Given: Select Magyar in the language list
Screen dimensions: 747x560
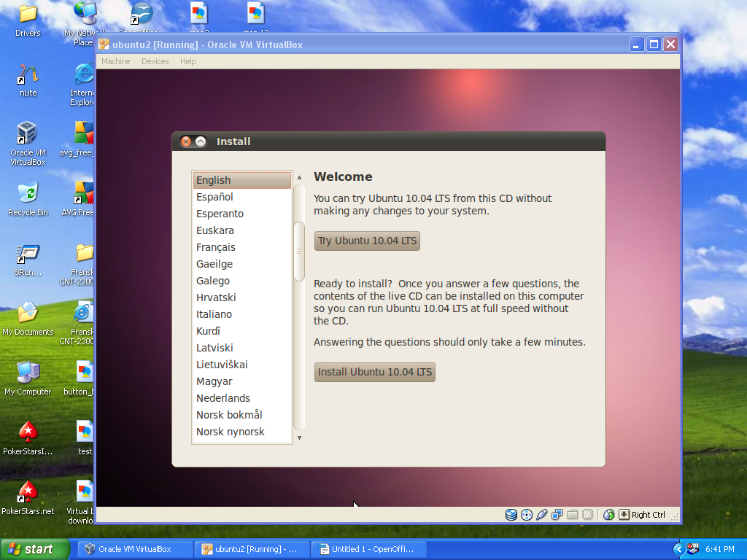Looking at the screenshot, I should (242, 381).
